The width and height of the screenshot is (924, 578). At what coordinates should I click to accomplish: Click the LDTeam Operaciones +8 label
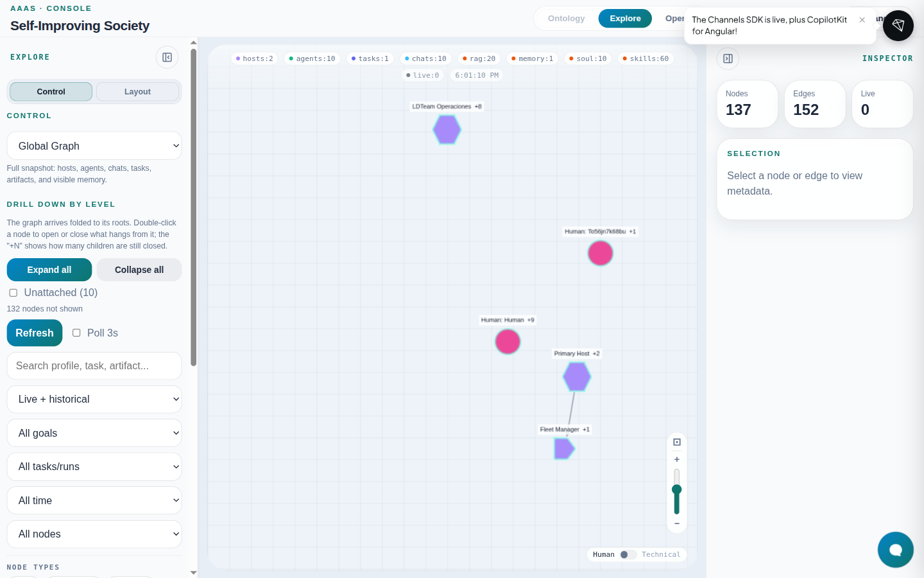coord(447,107)
